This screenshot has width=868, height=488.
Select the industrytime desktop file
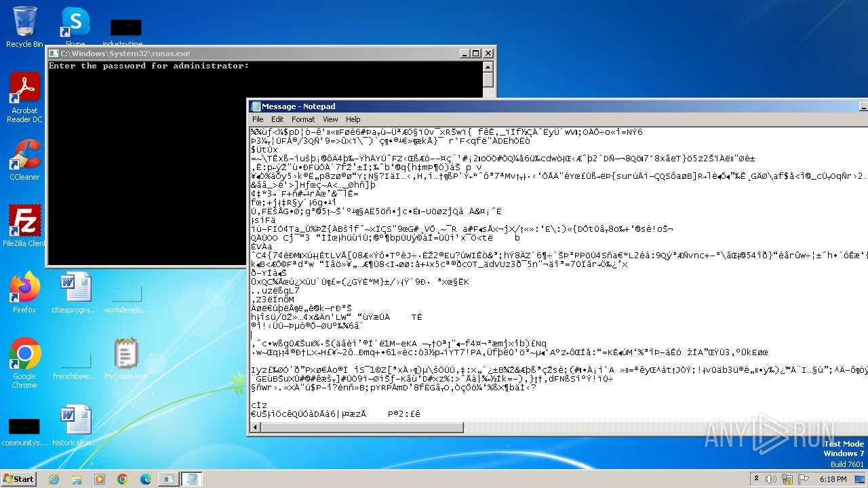point(126,30)
